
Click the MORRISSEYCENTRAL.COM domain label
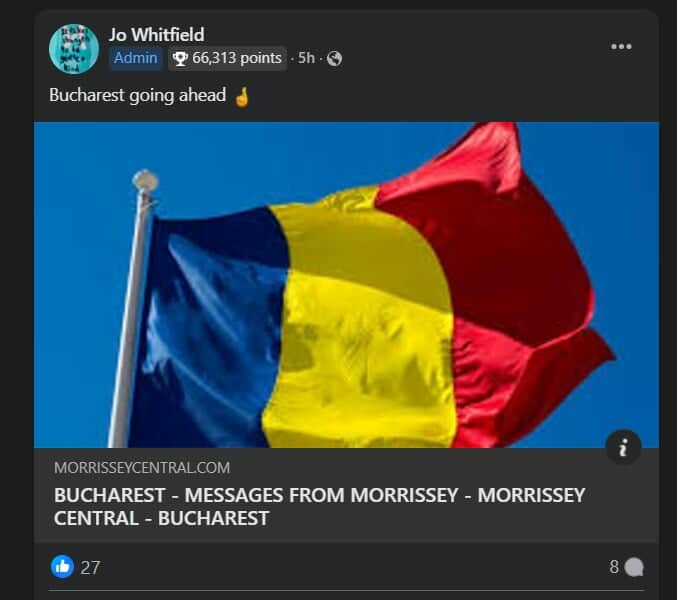[142, 468]
